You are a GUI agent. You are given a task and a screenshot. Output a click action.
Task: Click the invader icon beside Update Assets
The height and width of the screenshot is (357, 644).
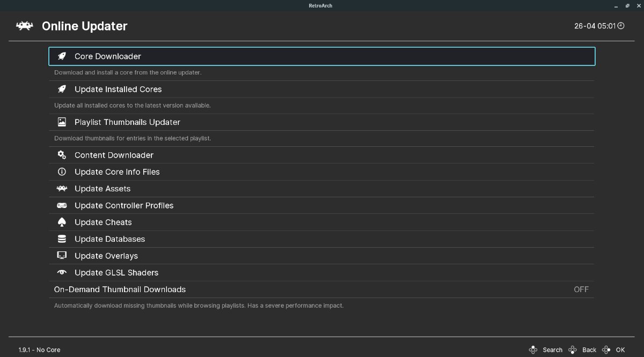[x=62, y=189]
